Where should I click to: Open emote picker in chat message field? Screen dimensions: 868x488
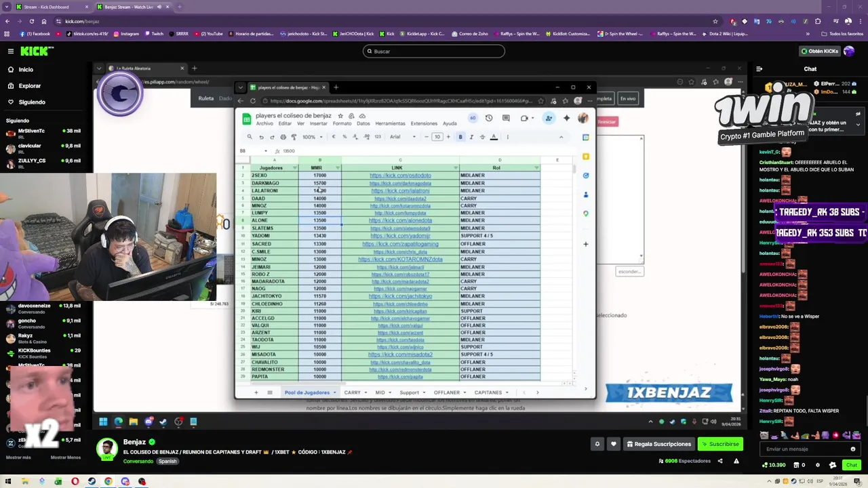[x=853, y=449]
